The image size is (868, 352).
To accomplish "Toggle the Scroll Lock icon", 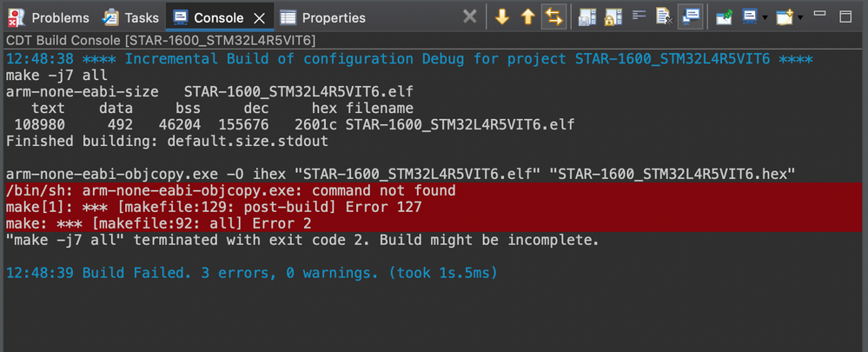I will point(613,17).
